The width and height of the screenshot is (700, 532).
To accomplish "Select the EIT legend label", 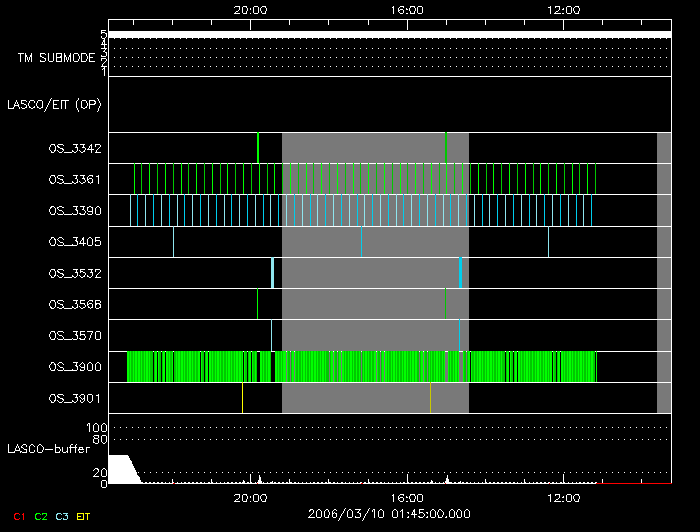I will pyautogui.click(x=84, y=516).
